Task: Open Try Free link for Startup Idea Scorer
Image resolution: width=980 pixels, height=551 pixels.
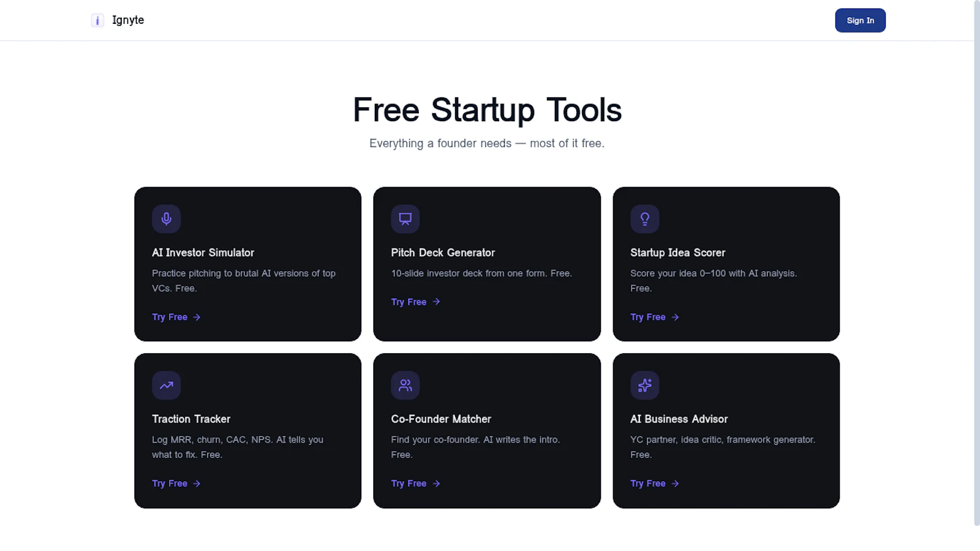Action: tap(655, 317)
